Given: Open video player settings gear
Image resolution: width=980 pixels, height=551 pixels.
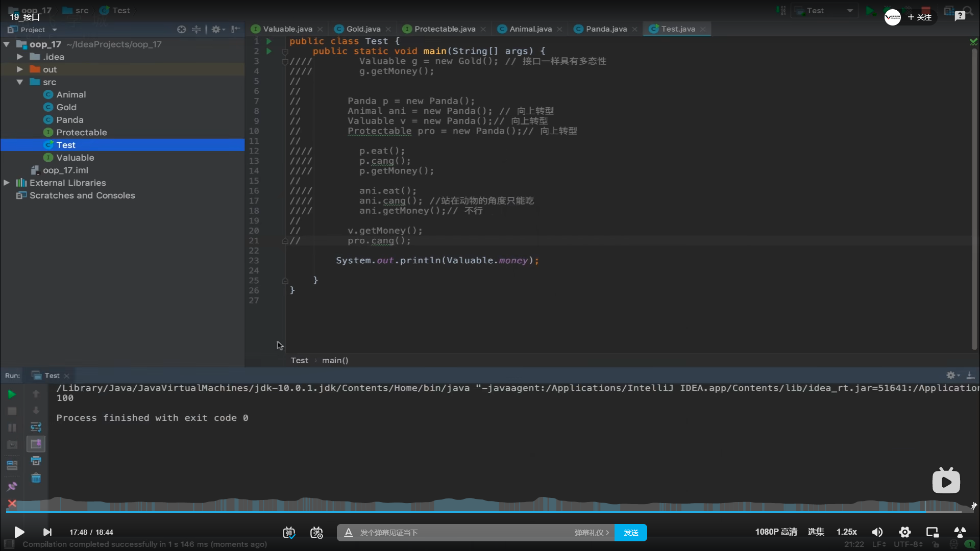Looking at the screenshot, I should [904, 532].
